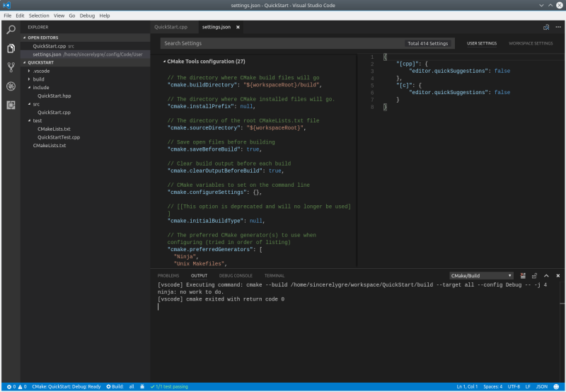Click the VS Code logo in title bar

(x=6, y=6)
